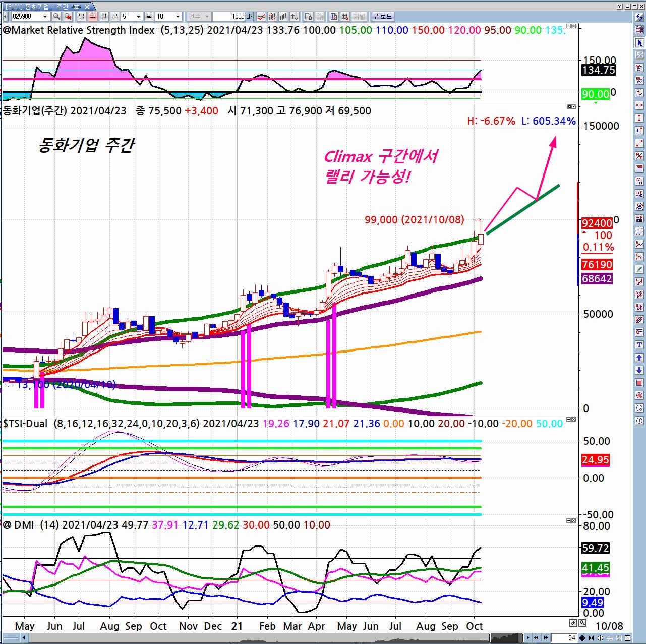Switch chart to monthly (월) period

coord(103,17)
